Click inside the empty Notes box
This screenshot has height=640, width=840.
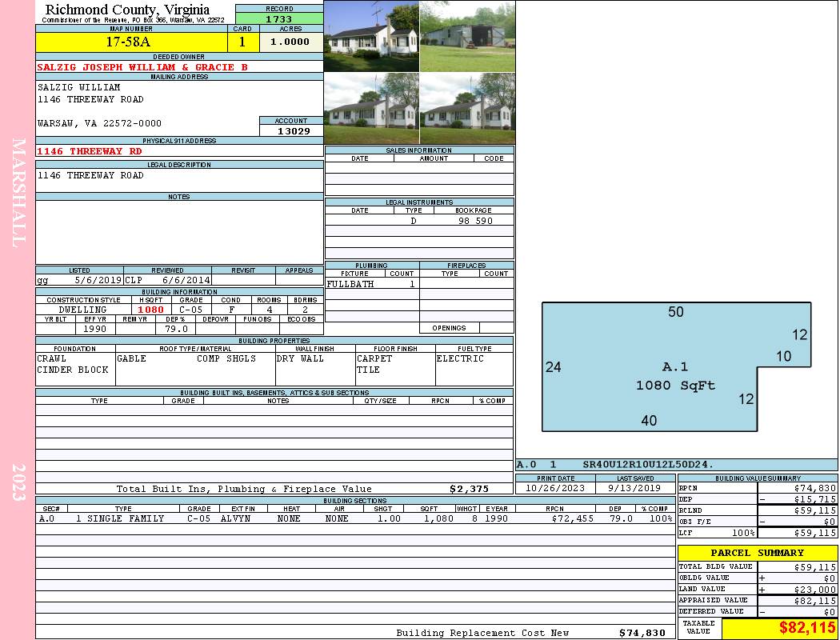[x=179, y=232]
